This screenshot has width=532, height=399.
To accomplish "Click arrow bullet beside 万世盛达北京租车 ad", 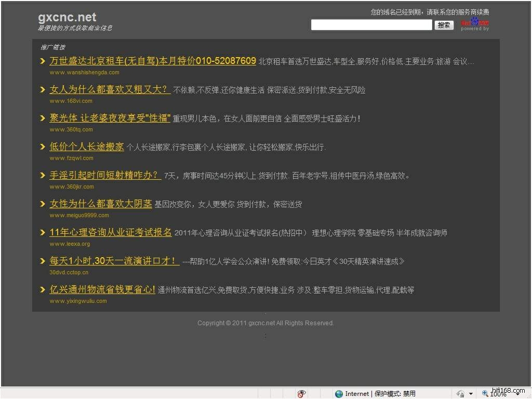I will pyautogui.click(x=43, y=61).
